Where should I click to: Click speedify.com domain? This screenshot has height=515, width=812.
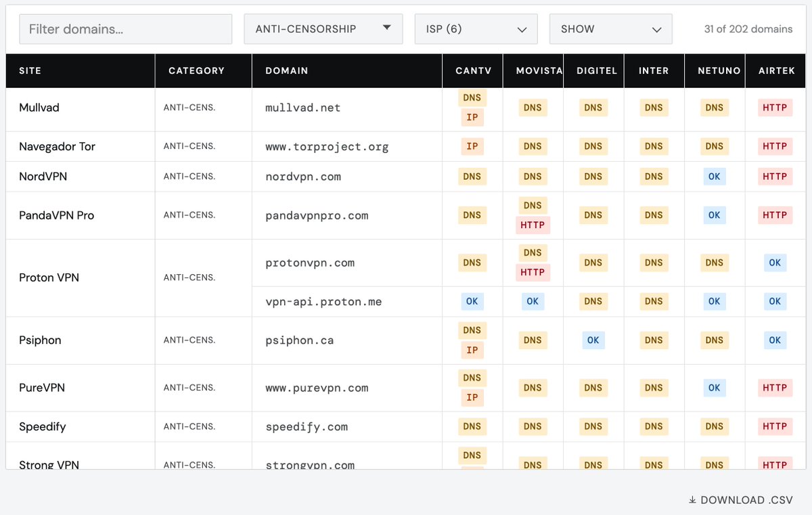307,427
